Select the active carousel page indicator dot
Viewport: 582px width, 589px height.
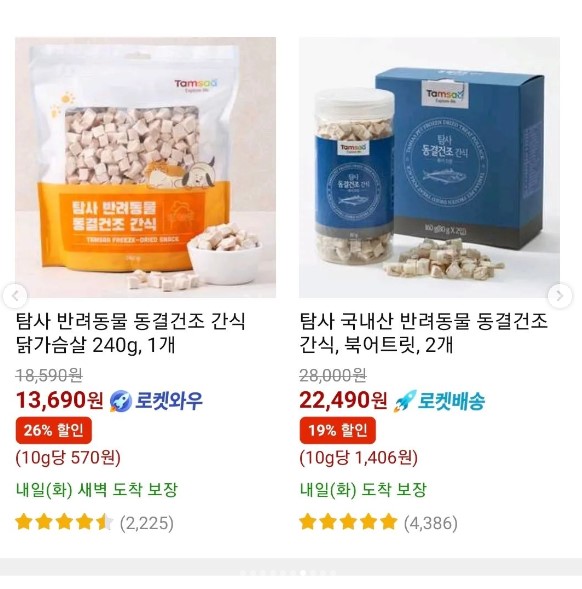pos(303,573)
